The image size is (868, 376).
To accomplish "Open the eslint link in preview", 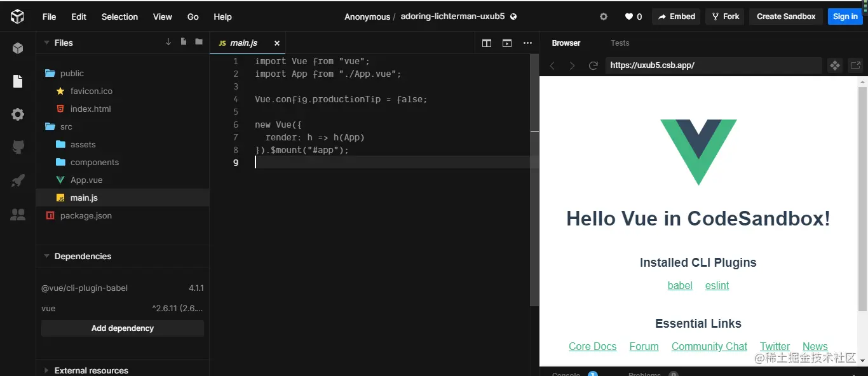I will 717,285.
